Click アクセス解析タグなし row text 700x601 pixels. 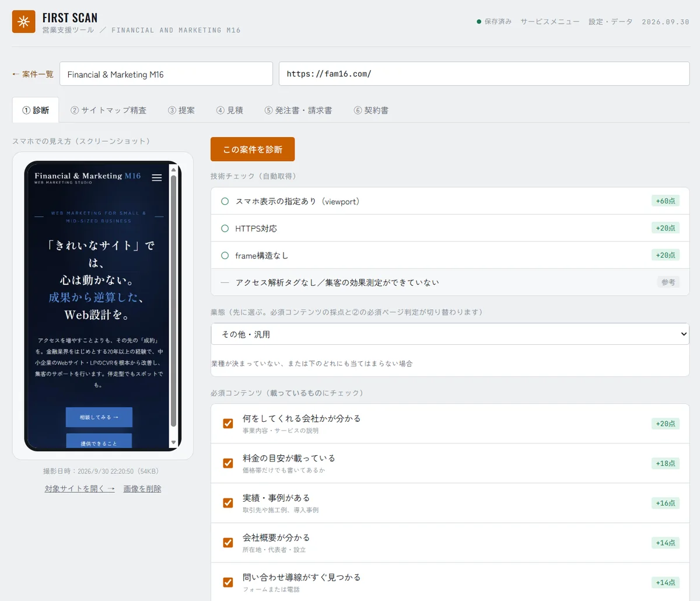point(337,282)
